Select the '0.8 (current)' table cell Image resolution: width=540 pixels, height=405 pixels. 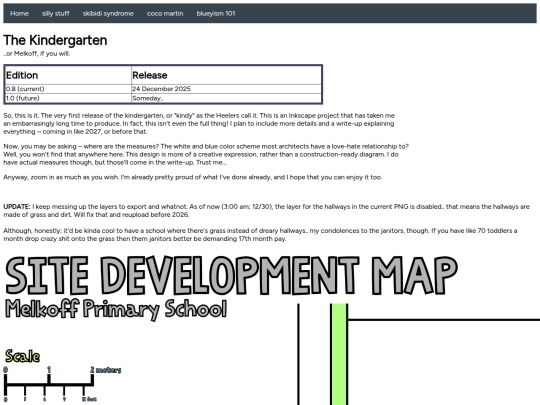click(68, 89)
